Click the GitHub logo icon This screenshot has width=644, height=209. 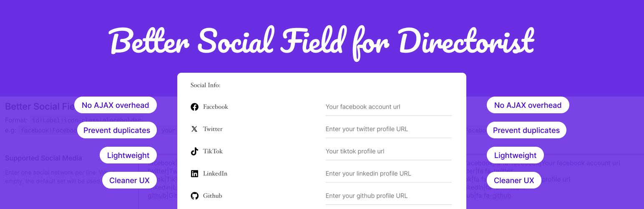point(194,196)
